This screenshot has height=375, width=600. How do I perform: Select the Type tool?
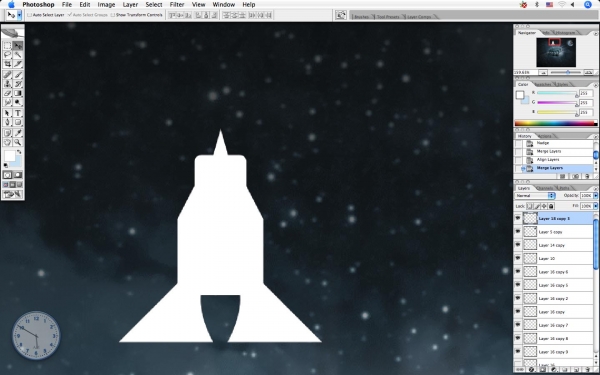coord(18,113)
